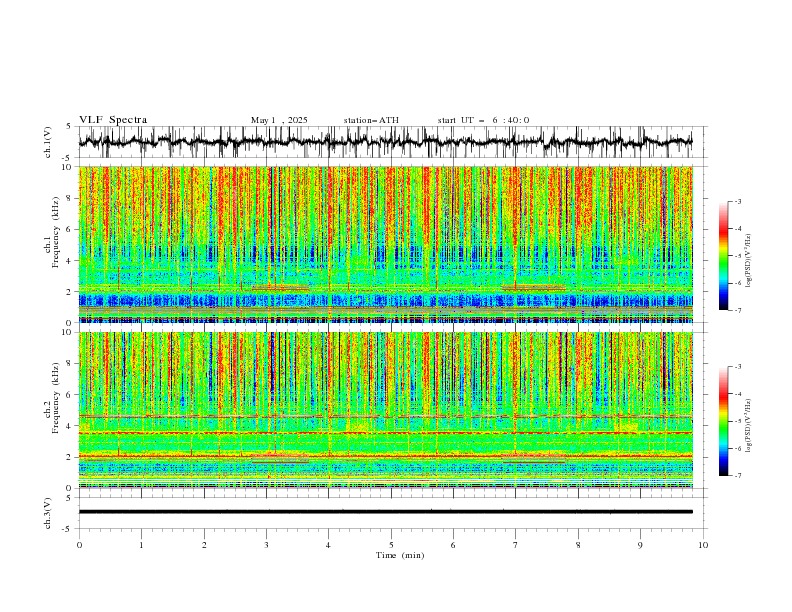The image size is (792, 612).
Task: Click the ch.1 waveform trace panel
Action: click(x=392, y=142)
